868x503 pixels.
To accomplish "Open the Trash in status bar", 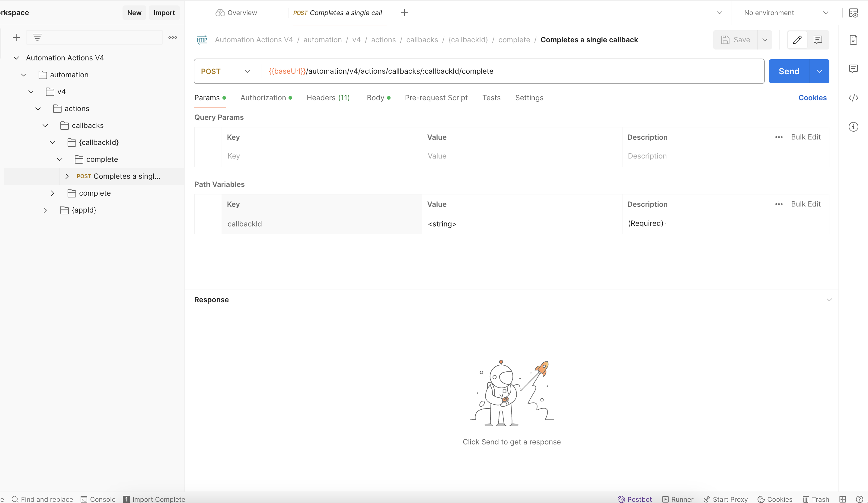I will click(x=816, y=499).
